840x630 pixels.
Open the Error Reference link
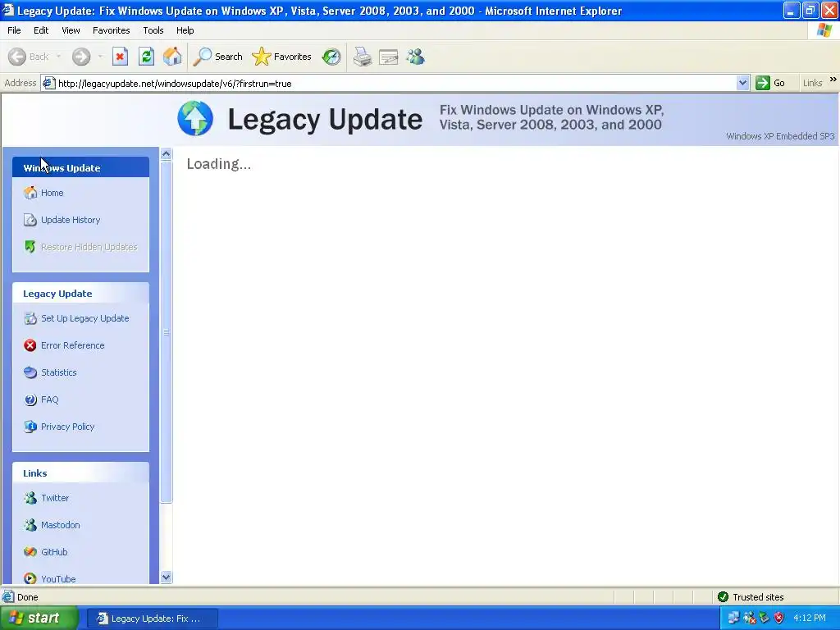click(x=72, y=345)
